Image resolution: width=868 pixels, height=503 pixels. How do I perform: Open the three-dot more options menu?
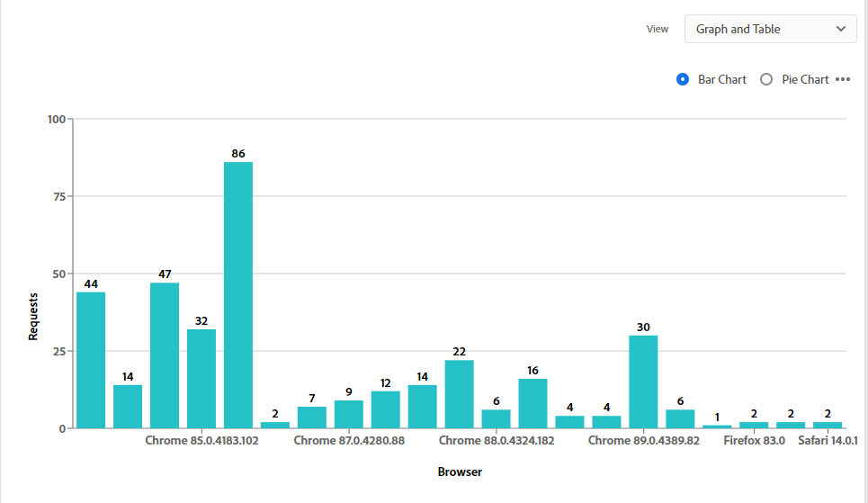tap(843, 79)
